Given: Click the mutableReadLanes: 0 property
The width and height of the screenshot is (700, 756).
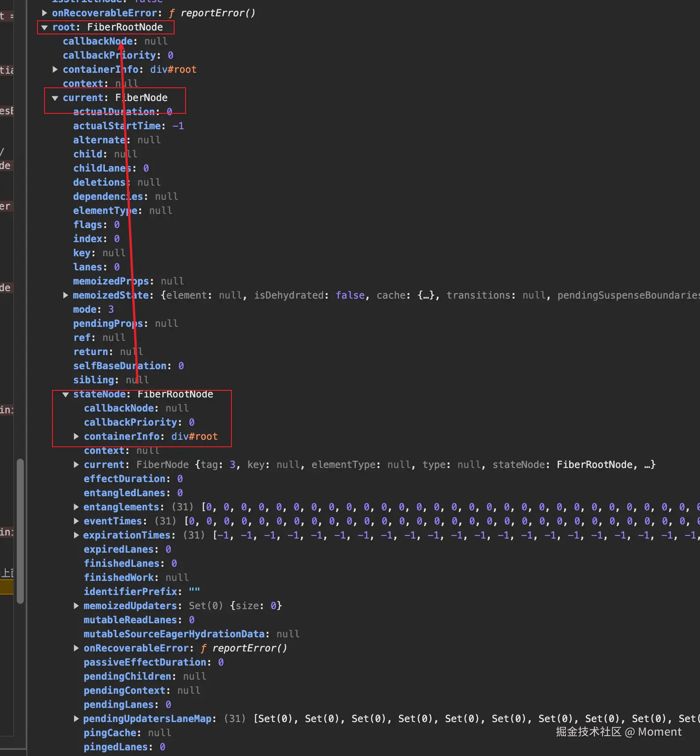Looking at the screenshot, I should click(139, 620).
